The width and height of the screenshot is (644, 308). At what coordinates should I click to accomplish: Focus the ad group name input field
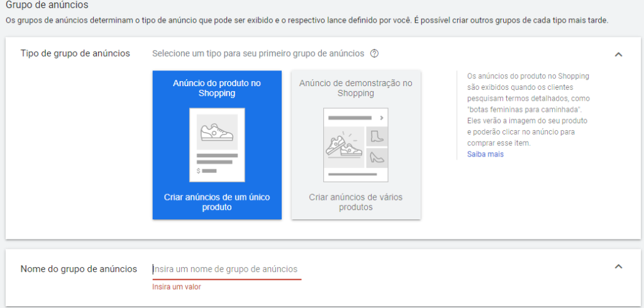(x=226, y=270)
